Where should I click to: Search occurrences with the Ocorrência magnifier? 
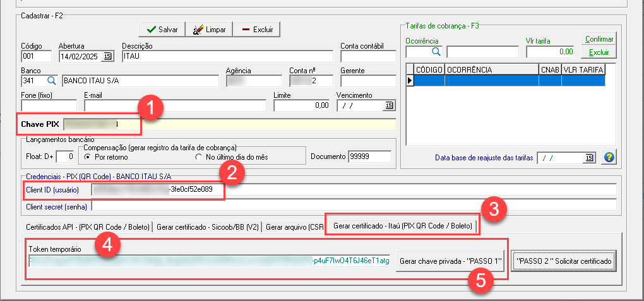[x=436, y=52]
